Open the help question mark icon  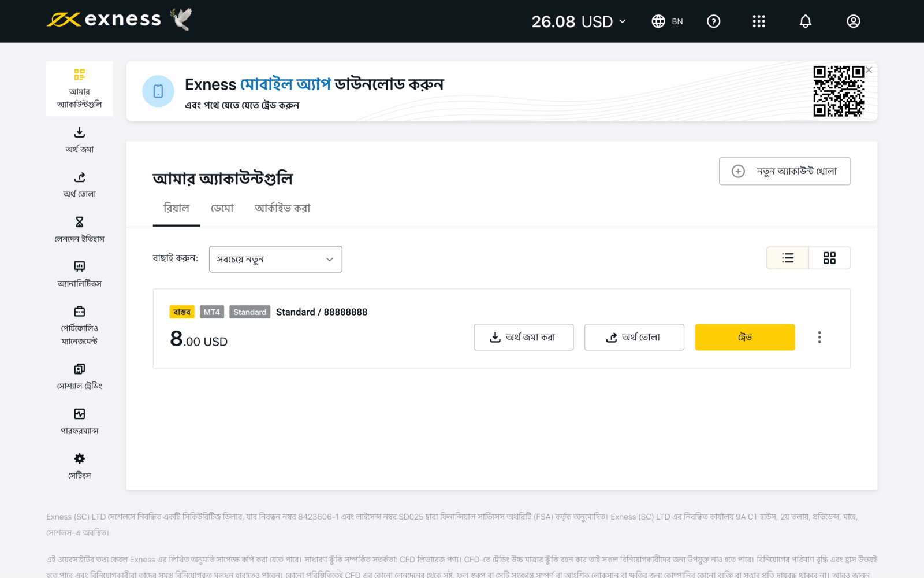(x=714, y=21)
